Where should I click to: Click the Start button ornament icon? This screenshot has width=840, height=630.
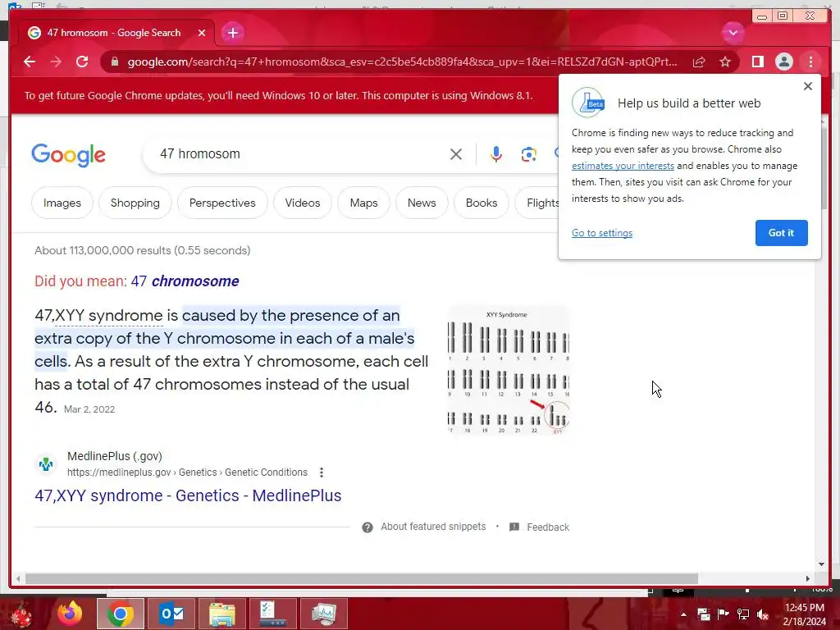21,615
